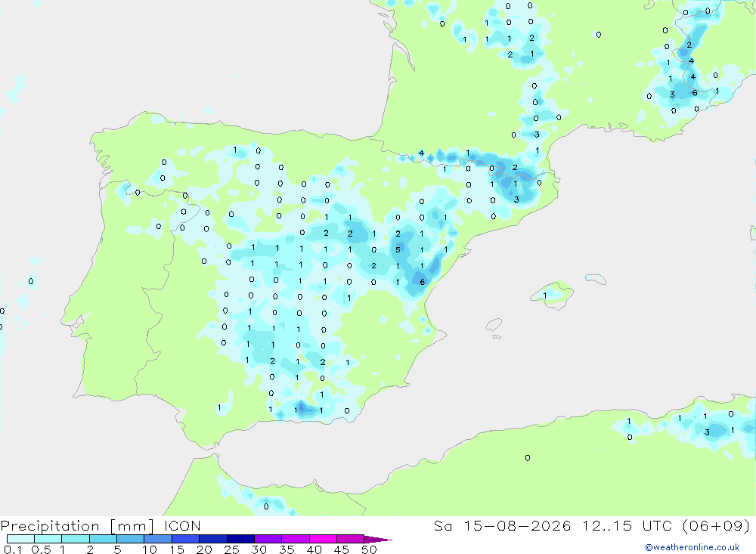The image size is (756, 554).
Task: Click the 40–45 mm magenta legend swatch
Action: (x=323, y=539)
